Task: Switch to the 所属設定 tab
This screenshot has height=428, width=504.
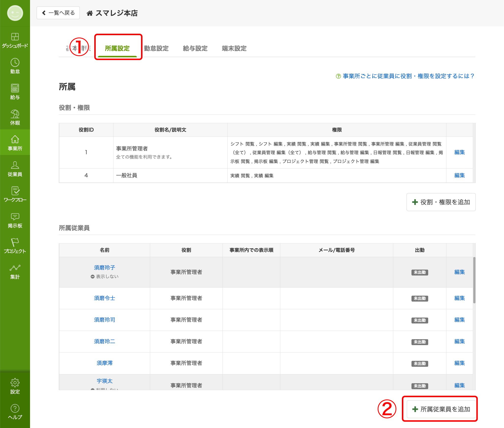Action: pos(117,48)
